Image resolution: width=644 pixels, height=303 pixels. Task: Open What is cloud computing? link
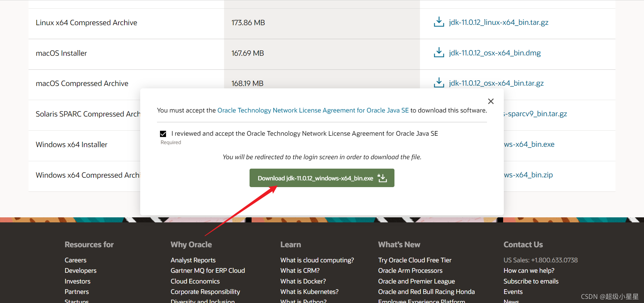point(317,260)
